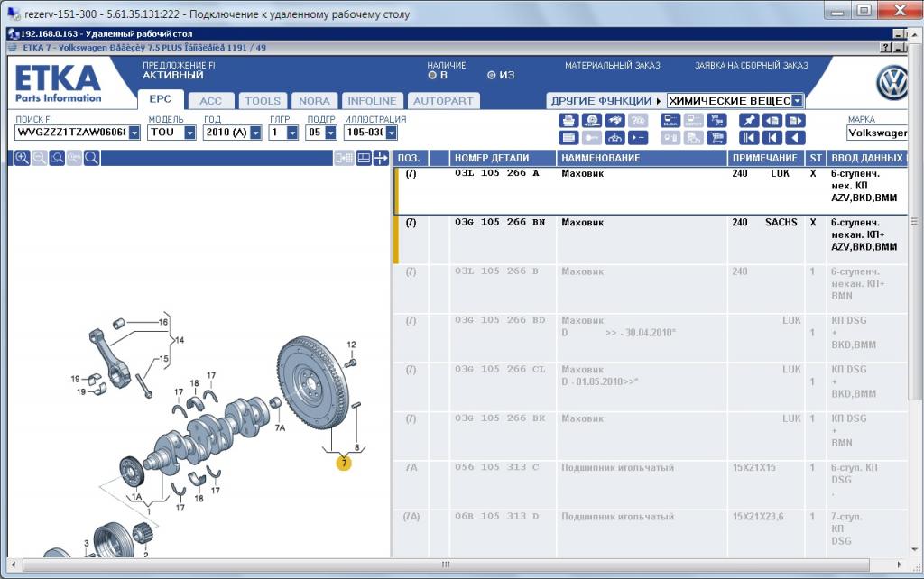Open the ИЛЛЮСТРАЦИЯ dropdown
The height and width of the screenshot is (579, 924).
[x=392, y=133]
